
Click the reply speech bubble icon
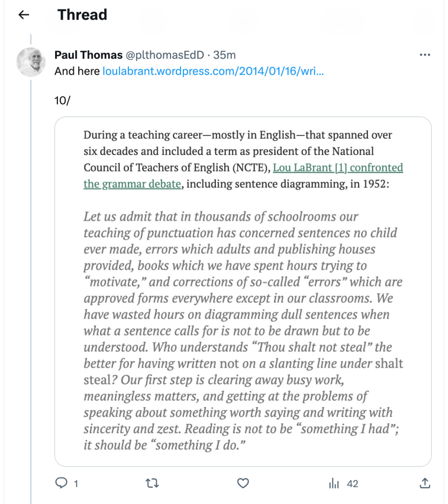61,484
